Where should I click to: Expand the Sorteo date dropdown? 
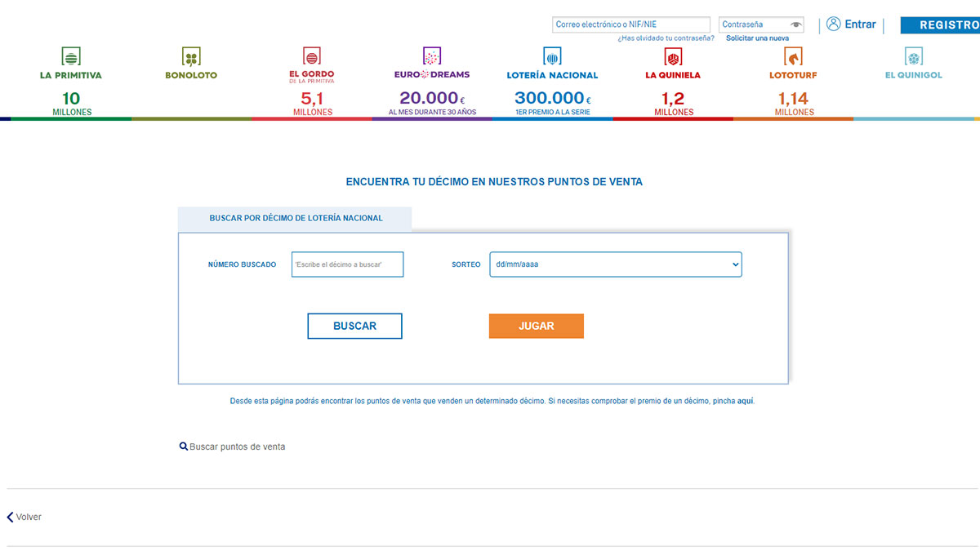[615, 264]
